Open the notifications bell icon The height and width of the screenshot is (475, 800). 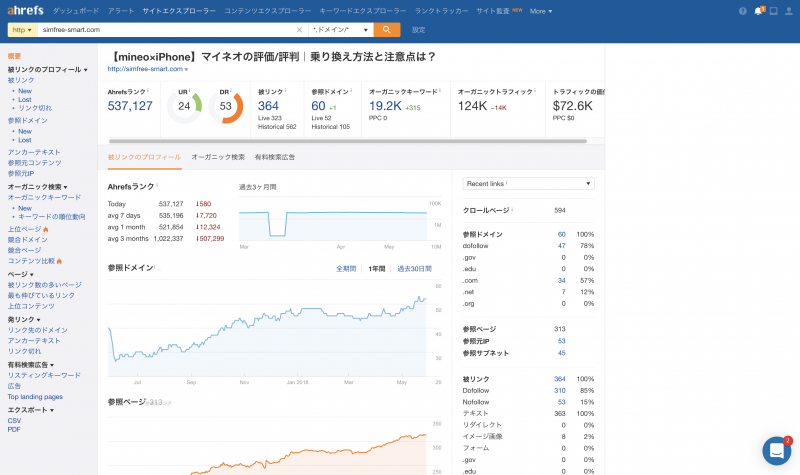tap(759, 11)
